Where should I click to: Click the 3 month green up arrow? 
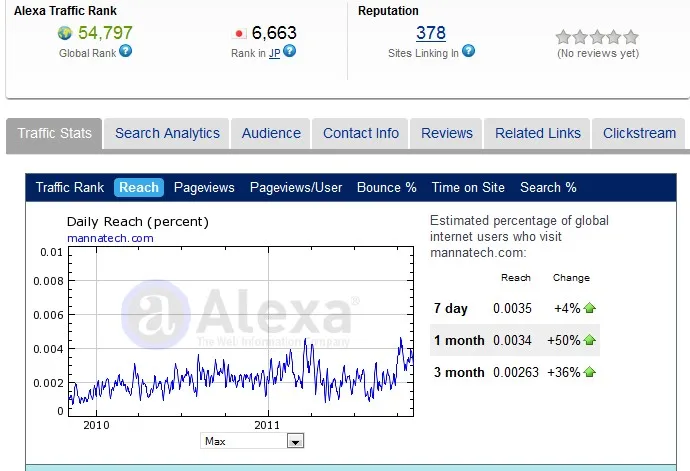point(590,372)
